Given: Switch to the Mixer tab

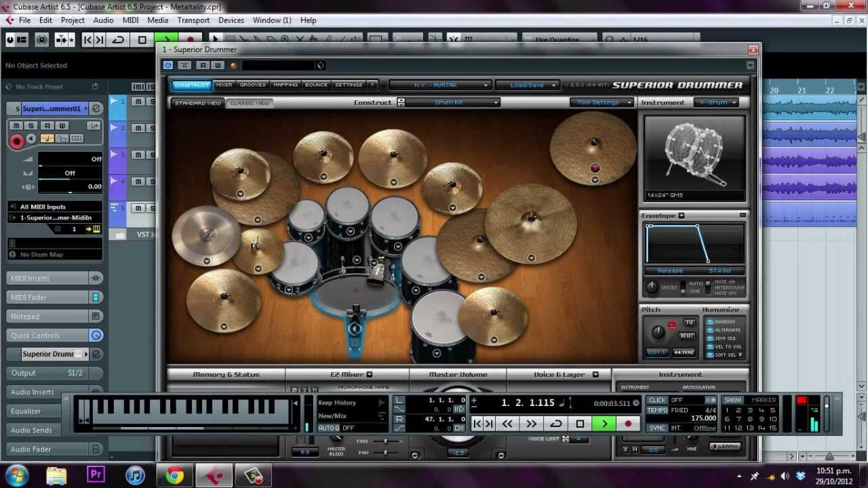Looking at the screenshot, I should [224, 85].
